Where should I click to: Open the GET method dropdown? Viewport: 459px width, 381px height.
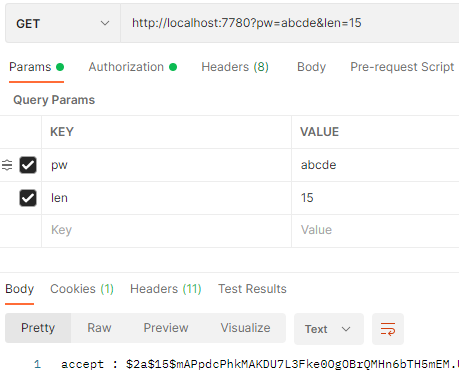point(63,23)
